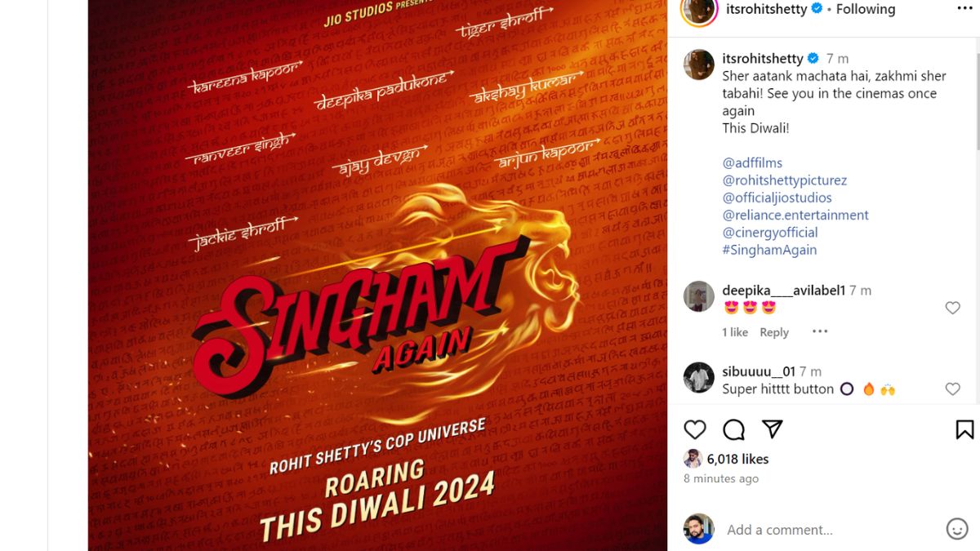The image size is (980, 551).
Task: Share the post using the paper plane icon
Action: pyautogui.click(x=772, y=429)
